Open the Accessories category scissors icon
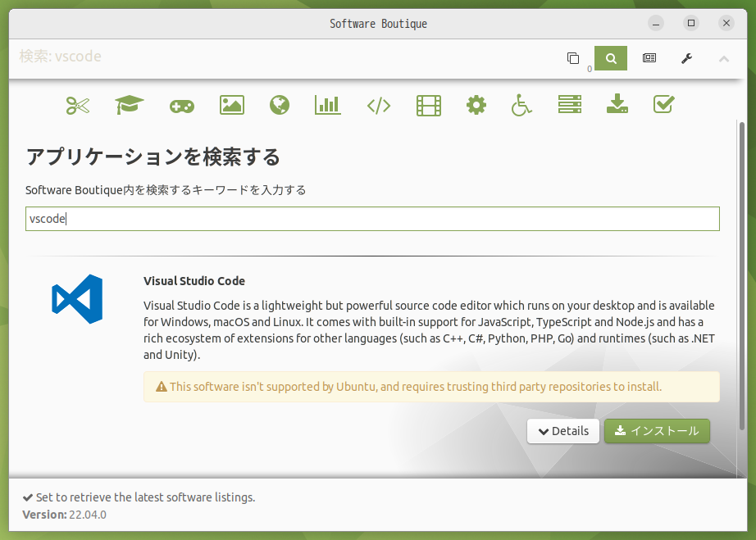Viewport: 756px width, 540px height. 78,106
